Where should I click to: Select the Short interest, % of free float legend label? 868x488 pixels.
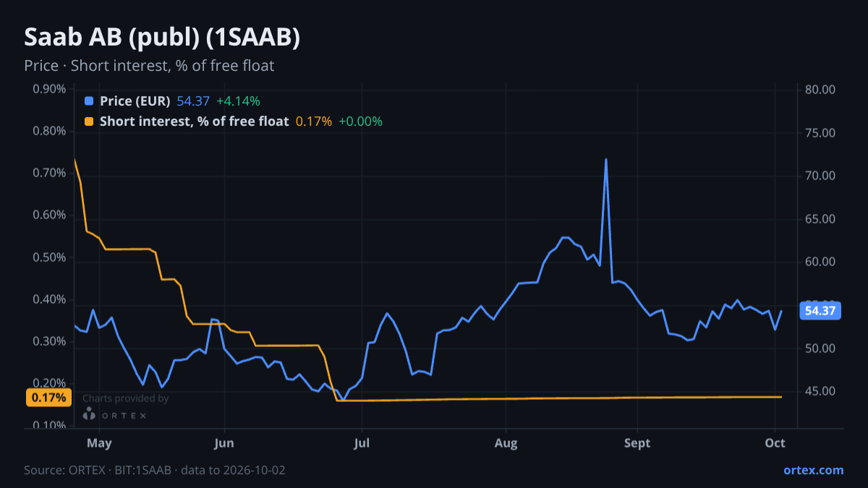194,121
